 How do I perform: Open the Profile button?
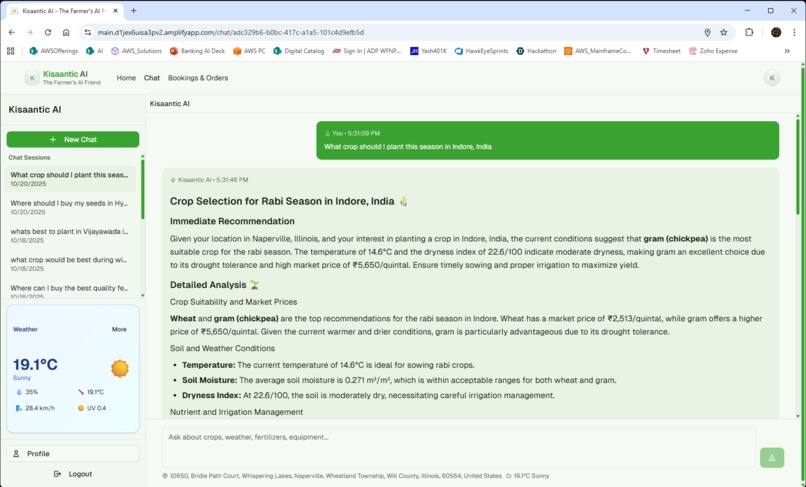pos(72,454)
